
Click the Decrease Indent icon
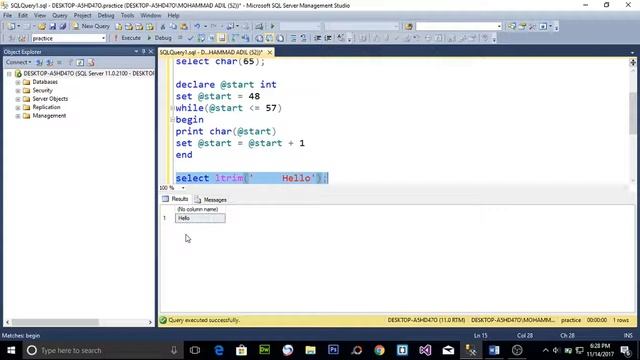pos(317,38)
